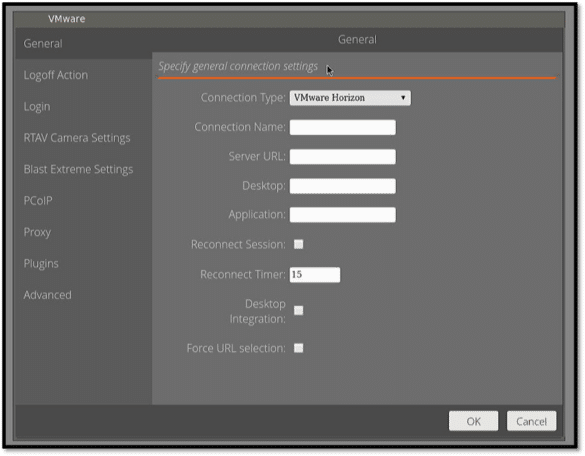Open the Connection Type dropdown

350,98
